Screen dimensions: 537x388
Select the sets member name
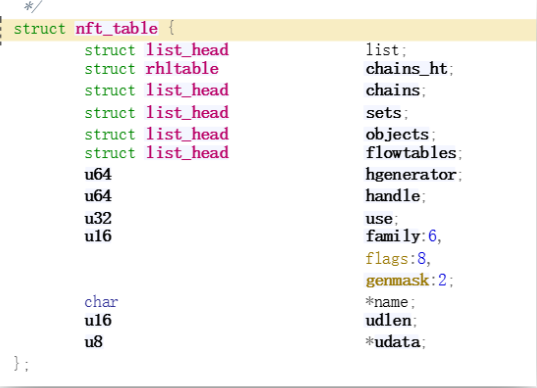(x=383, y=113)
